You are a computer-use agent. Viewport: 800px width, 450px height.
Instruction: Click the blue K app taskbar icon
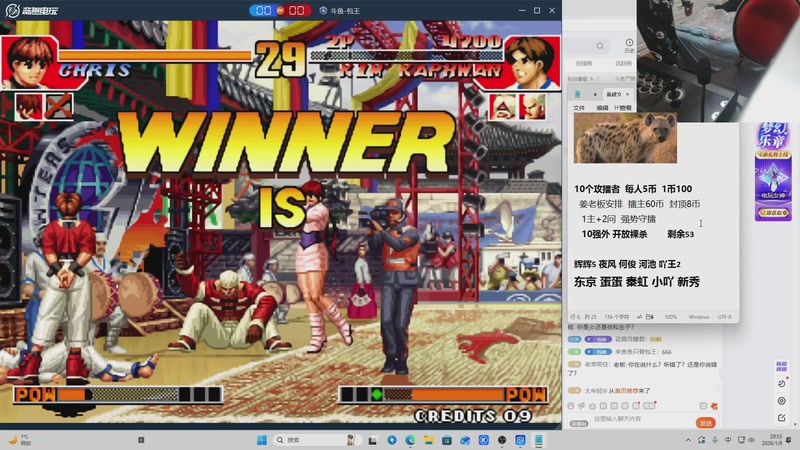point(484,440)
